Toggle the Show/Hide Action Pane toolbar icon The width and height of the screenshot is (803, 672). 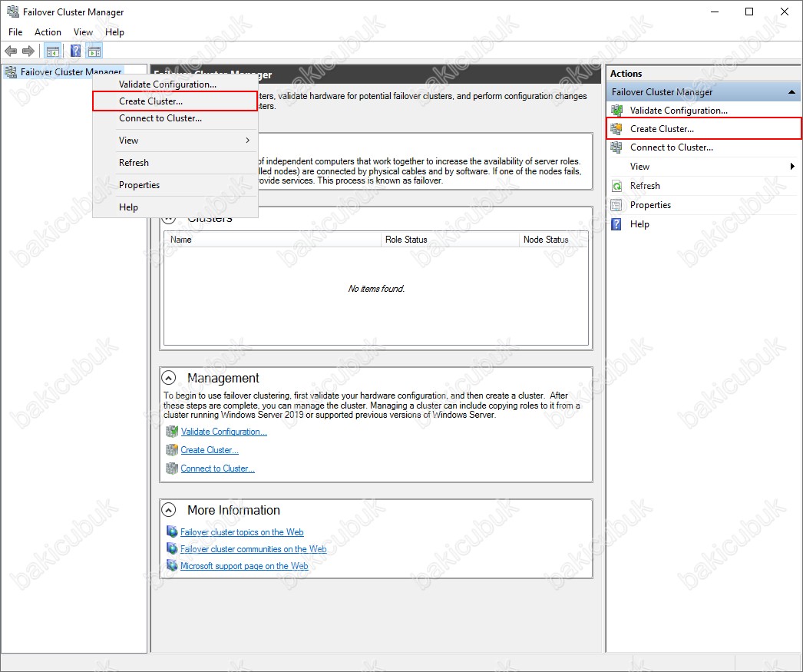point(94,51)
